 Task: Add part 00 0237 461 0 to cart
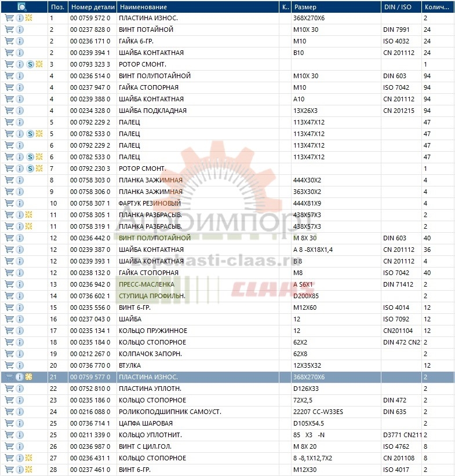pyautogui.click(x=9, y=470)
